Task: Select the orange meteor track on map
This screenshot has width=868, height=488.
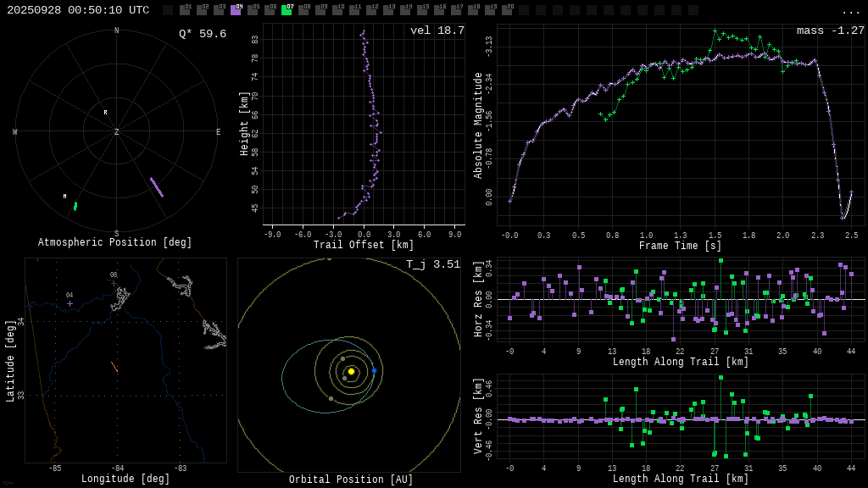Action: (x=114, y=367)
